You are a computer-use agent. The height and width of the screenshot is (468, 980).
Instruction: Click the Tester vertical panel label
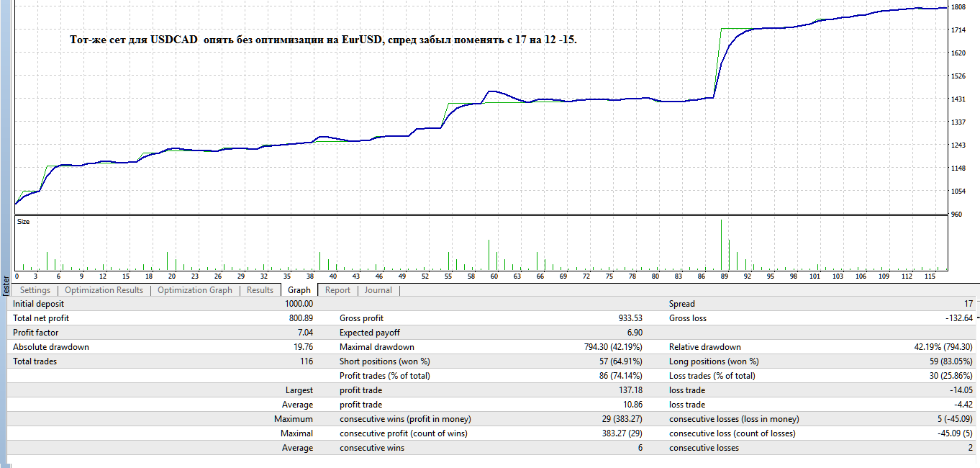(5, 285)
